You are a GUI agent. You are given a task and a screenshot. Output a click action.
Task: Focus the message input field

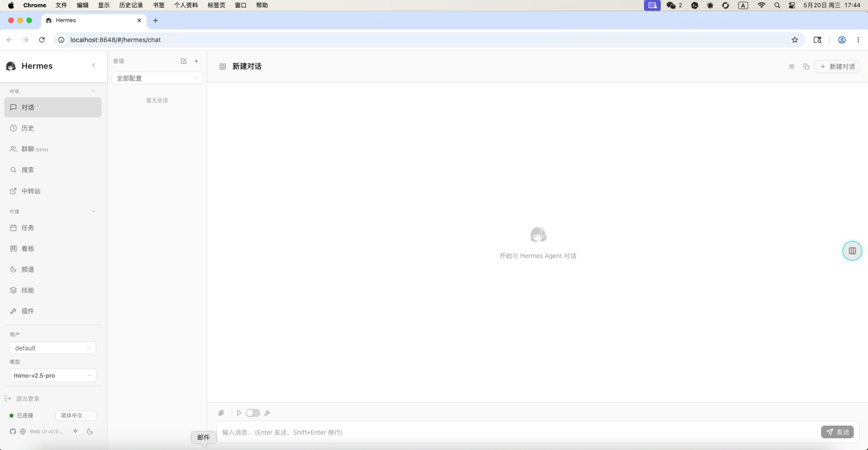[x=519, y=432]
